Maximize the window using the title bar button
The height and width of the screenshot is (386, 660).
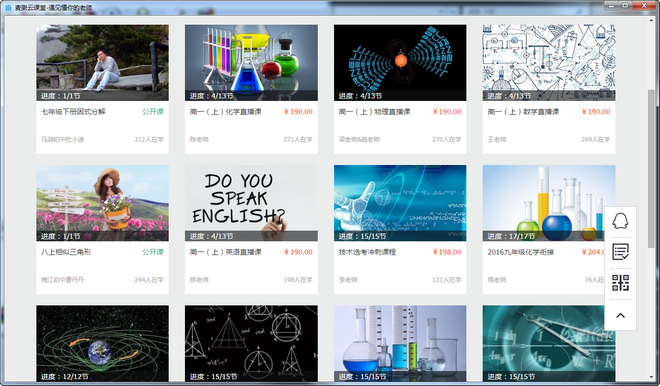click(625, 5)
